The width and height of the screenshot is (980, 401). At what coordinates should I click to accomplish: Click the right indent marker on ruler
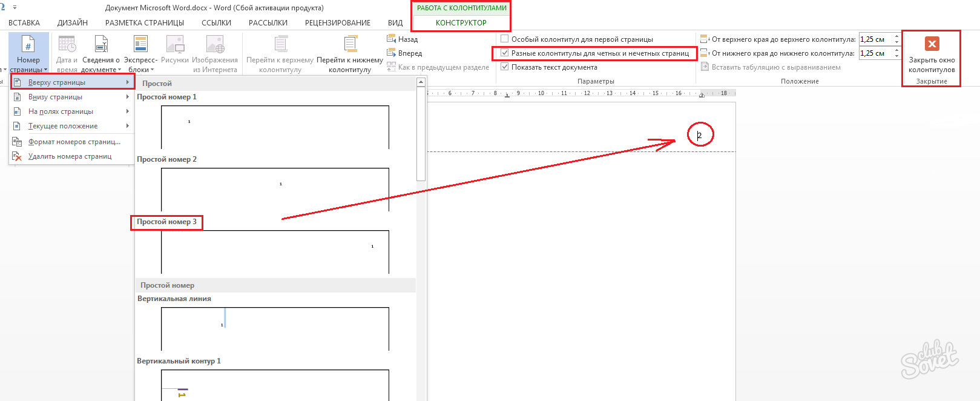(702, 95)
